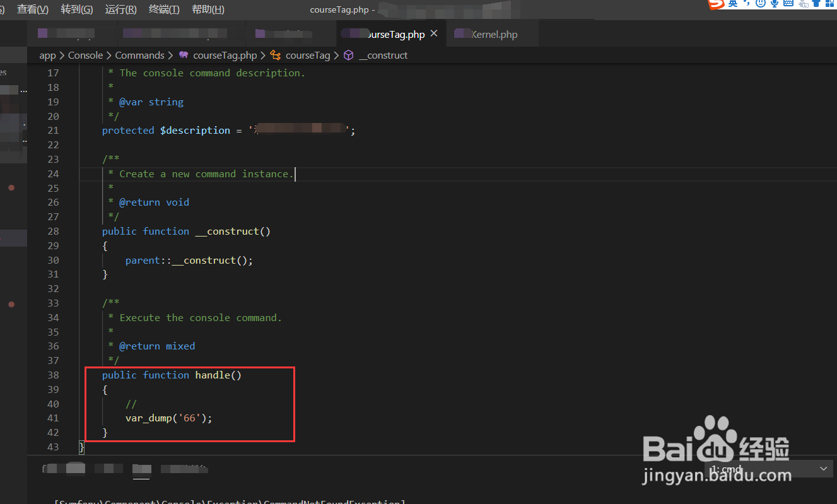
Task: Click '@return mixed' on line 36
Action: (157, 346)
